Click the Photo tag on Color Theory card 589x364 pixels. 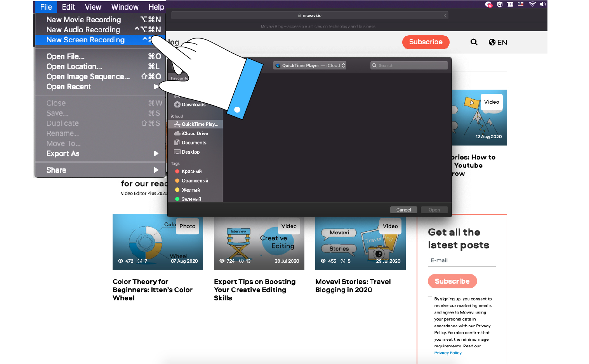187,226
